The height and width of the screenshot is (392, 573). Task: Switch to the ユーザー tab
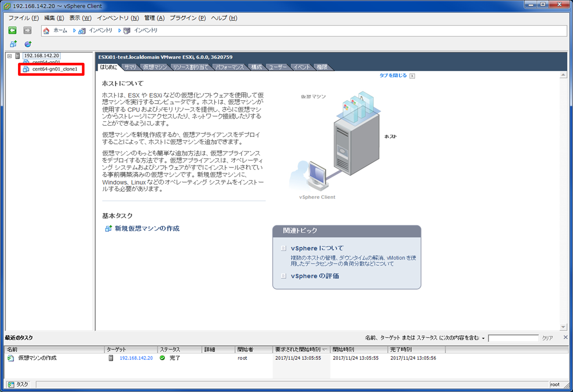click(x=277, y=67)
